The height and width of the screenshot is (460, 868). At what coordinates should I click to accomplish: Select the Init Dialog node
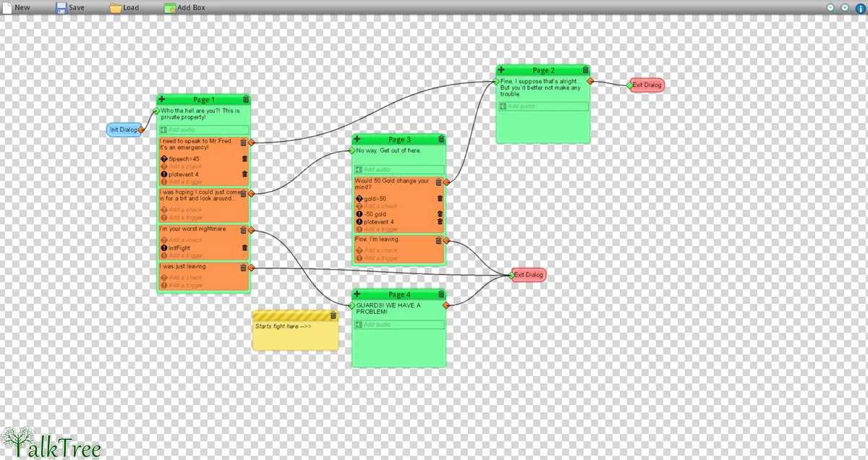(x=123, y=129)
